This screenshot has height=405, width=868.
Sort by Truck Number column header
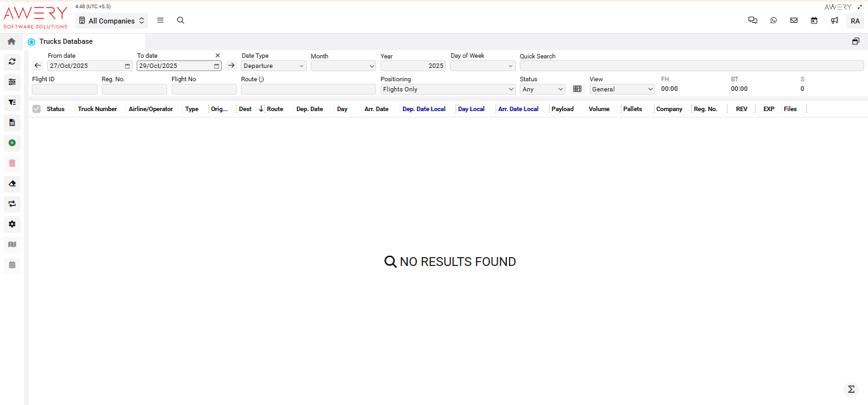[97, 109]
